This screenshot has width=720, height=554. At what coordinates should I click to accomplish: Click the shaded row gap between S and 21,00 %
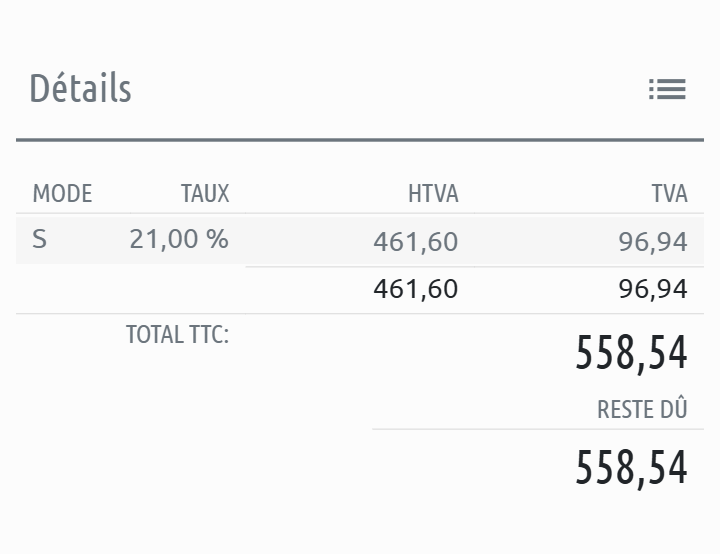88,240
